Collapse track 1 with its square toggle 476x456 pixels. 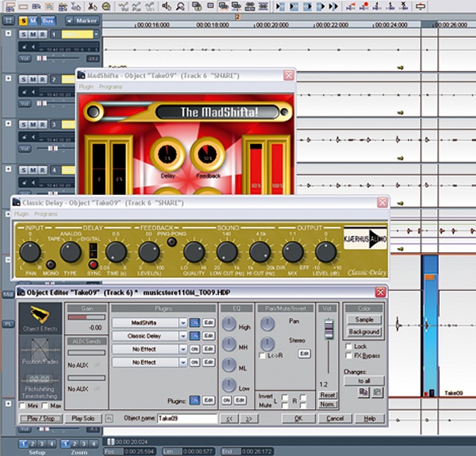tap(8, 33)
